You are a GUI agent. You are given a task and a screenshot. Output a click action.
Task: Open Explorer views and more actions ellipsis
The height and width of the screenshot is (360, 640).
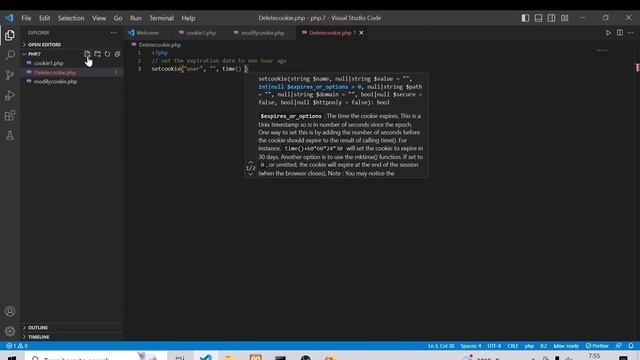point(113,33)
